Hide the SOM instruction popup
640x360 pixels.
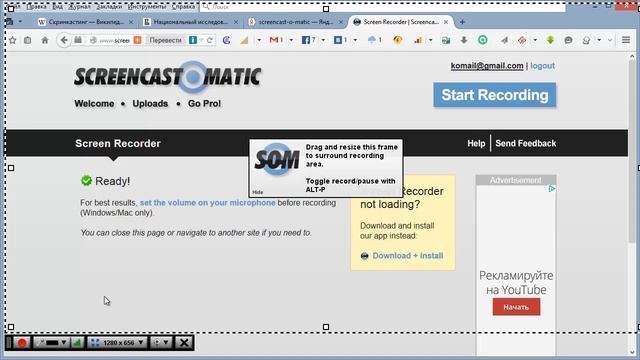click(x=258, y=192)
